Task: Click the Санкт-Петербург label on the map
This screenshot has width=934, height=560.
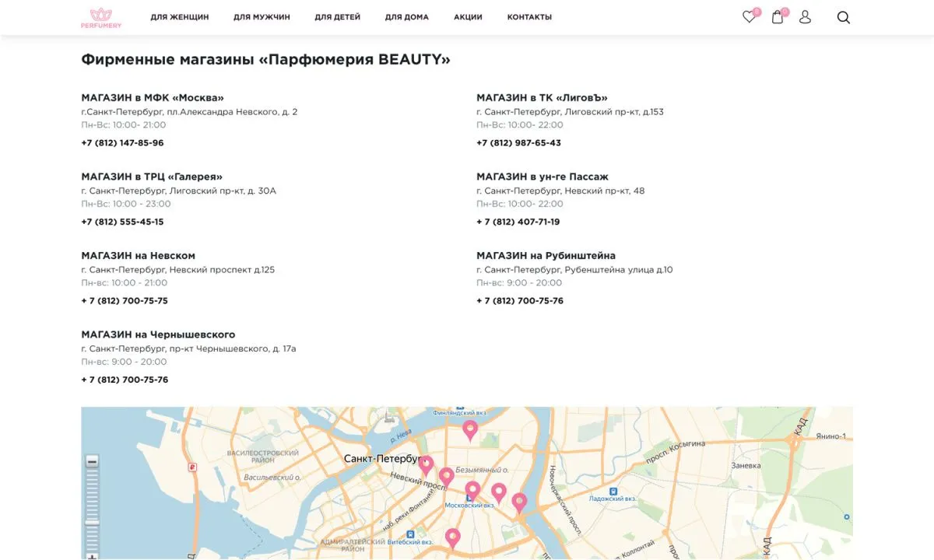Action: coord(382,459)
